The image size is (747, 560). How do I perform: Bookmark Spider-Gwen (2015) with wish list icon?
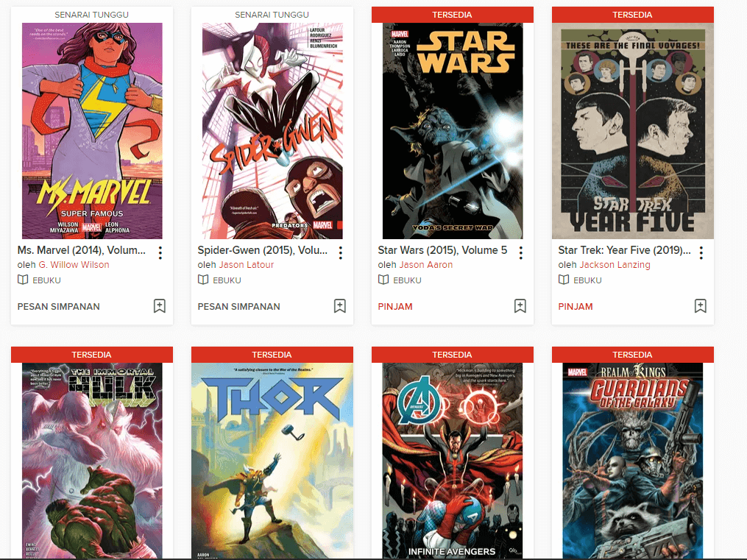click(340, 306)
